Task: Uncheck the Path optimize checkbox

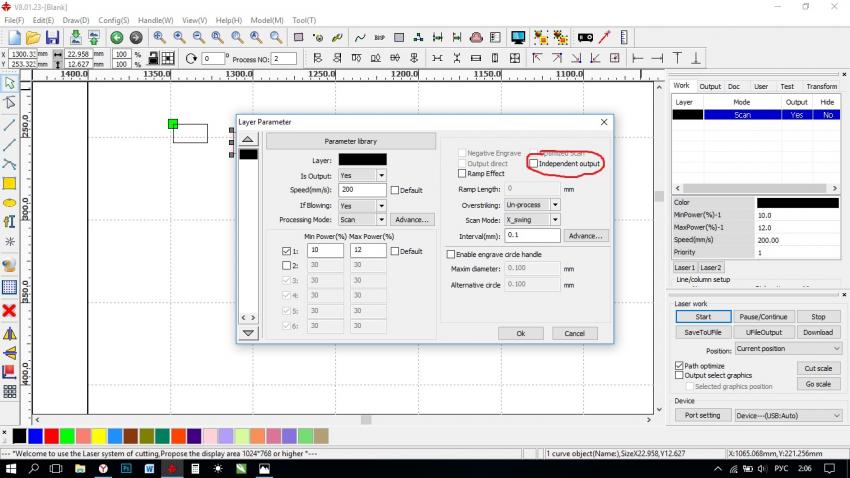Action: coord(680,366)
